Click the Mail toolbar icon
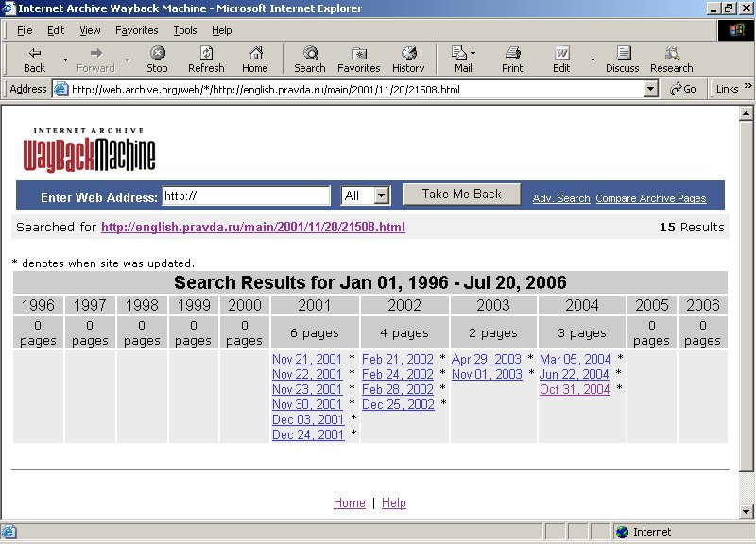The height and width of the screenshot is (544, 756). (x=459, y=53)
